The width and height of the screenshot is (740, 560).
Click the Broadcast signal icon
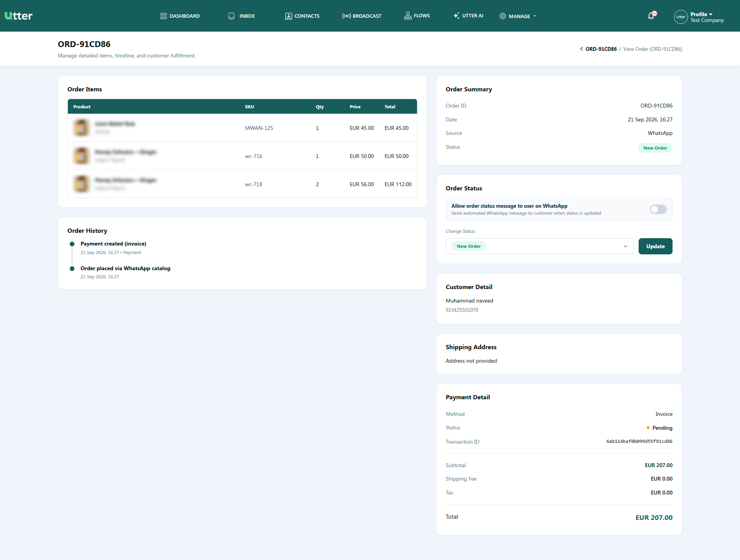[346, 16]
